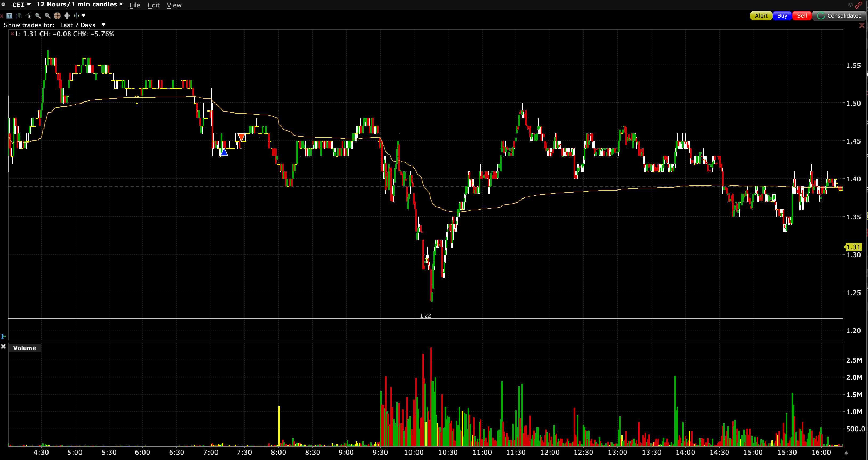Open the View menu
Viewport: 868px width, 460px height.
pyautogui.click(x=174, y=5)
